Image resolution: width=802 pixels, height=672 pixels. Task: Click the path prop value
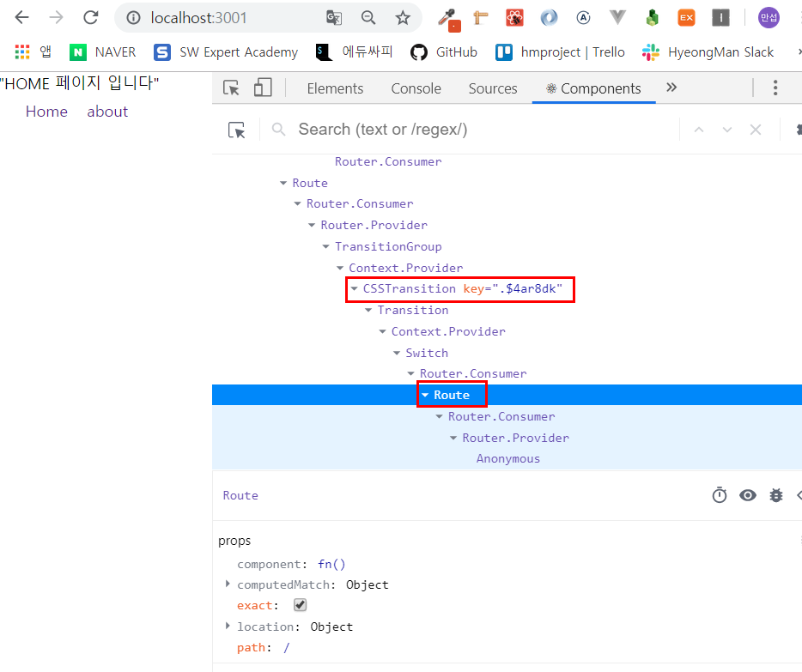coord(287,647)
